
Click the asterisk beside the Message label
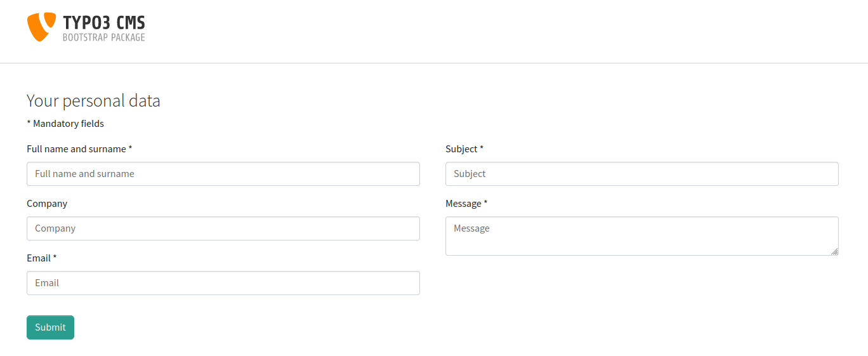485,203
